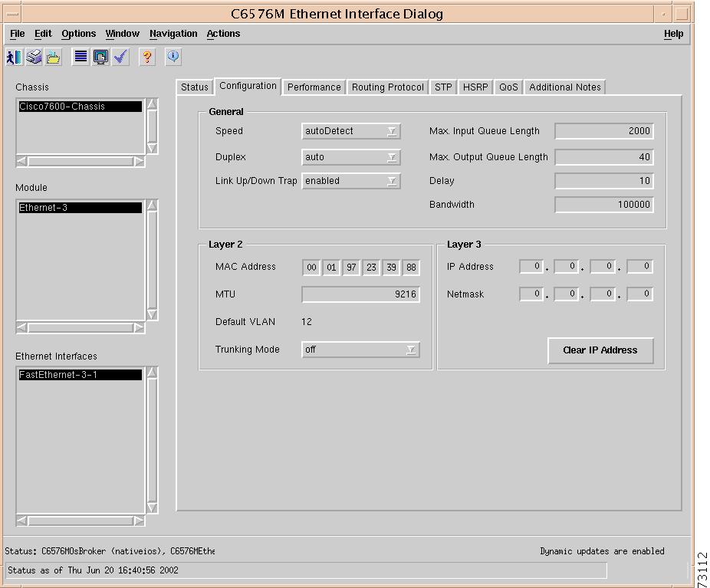Viewport: 710px width, 588px height.
Task: Select the Configuration tab
Action: [248, 86]
